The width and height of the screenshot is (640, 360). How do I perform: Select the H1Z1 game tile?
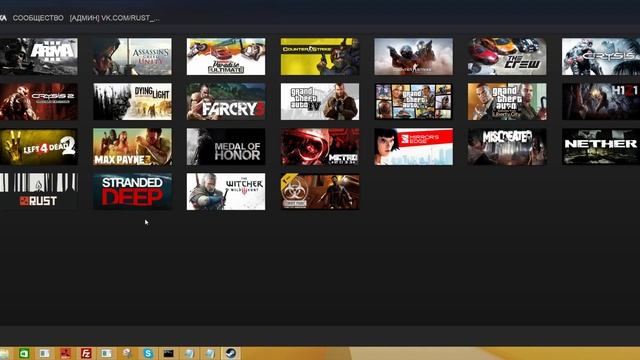(601, 101)
